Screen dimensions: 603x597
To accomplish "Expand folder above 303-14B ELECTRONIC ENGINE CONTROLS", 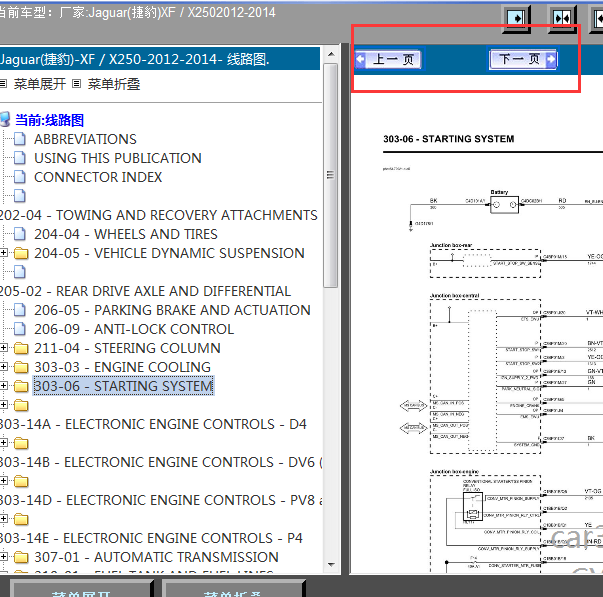I will pyautogui.click(x=3, y=443).
